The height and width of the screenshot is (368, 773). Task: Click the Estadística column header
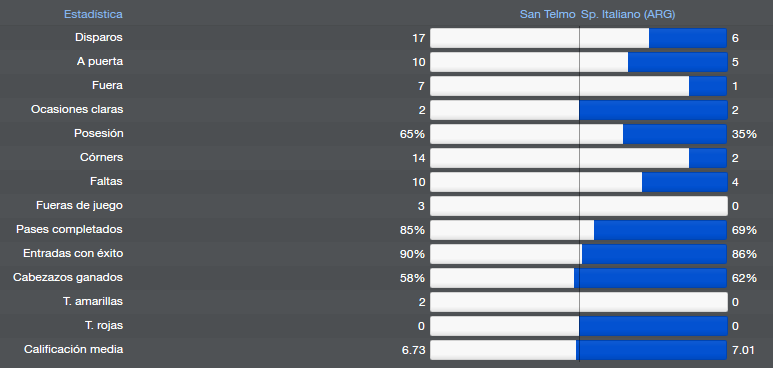[x=93, y=14]
